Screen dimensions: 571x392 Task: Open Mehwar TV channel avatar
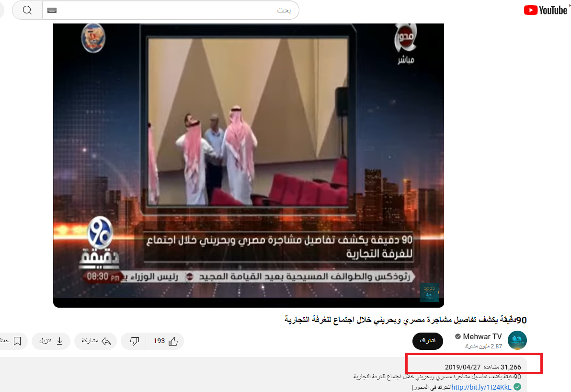(x=517, y=340)
